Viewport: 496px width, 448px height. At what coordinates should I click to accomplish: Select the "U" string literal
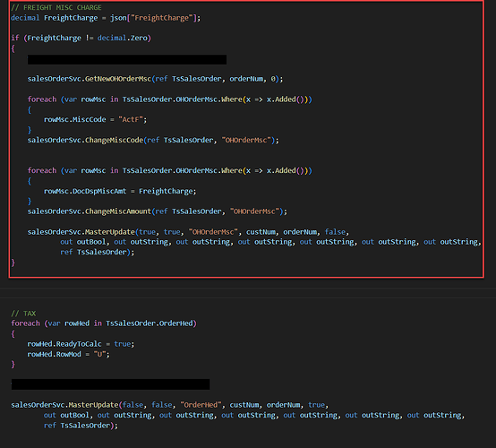click(99, 354)
